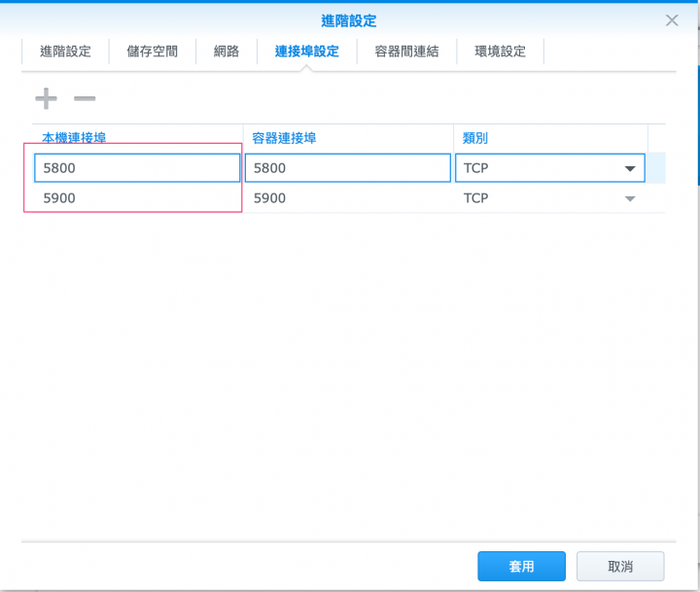The width and height of the screenshot is (700, 592).
Task: Switch to the 網路 tab
Action: pos(227,52)
